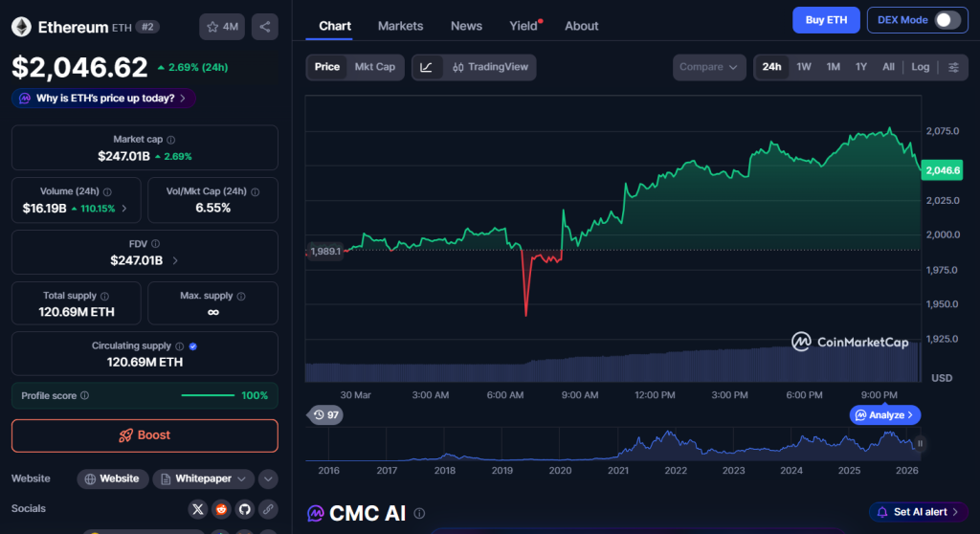Click the Buy ETH button

click(826, 20)
